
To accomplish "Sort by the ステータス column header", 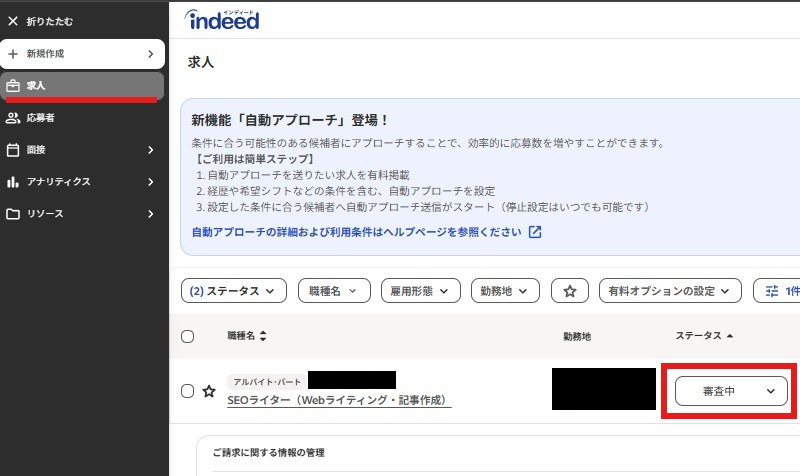I will click(x=704, y=336).
